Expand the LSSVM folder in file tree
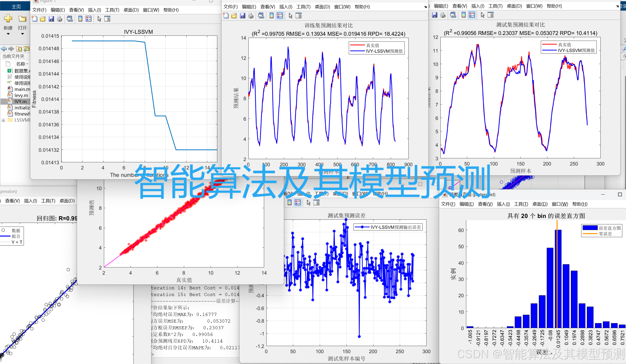Image resolution: width=626 pixels, height=364 pixels. pyautogui.click(x=3, y=120)
